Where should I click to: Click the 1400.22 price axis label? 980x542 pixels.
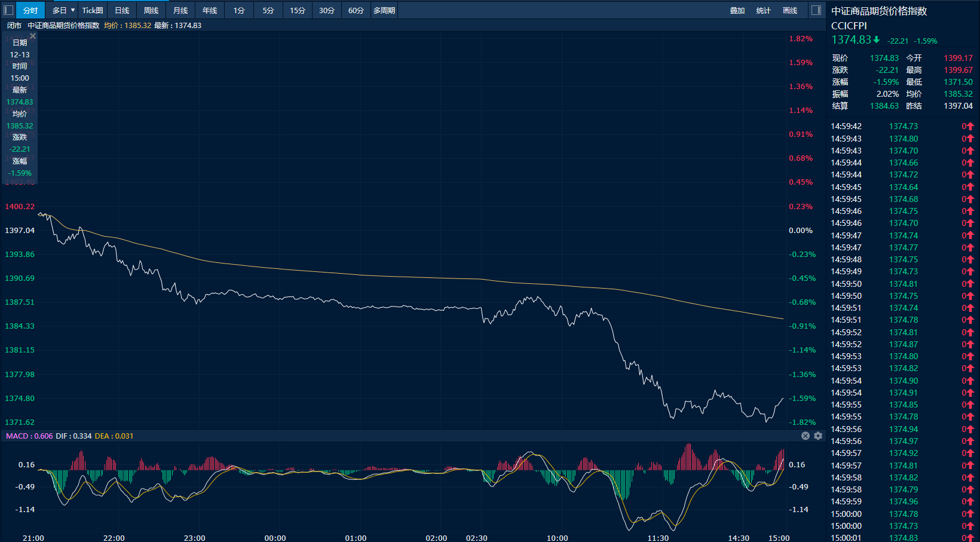(20, 206)
